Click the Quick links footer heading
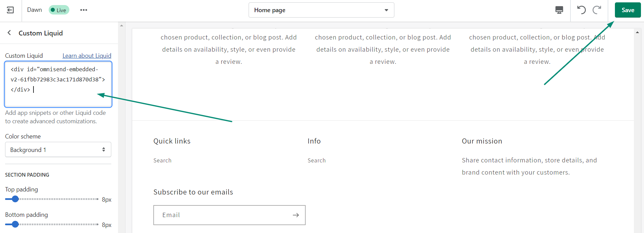The height and width of the screenshot is (233, 644). [x=172, y=141]
